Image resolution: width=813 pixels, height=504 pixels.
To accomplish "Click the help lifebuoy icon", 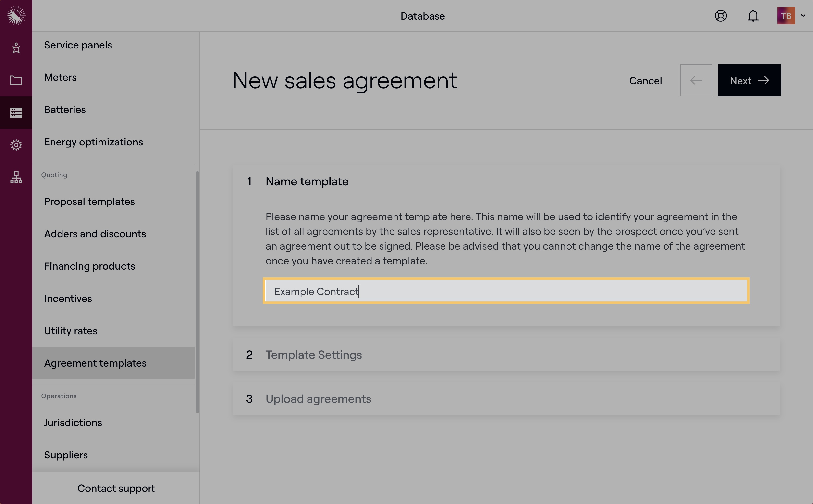I will tap(721, 16).
